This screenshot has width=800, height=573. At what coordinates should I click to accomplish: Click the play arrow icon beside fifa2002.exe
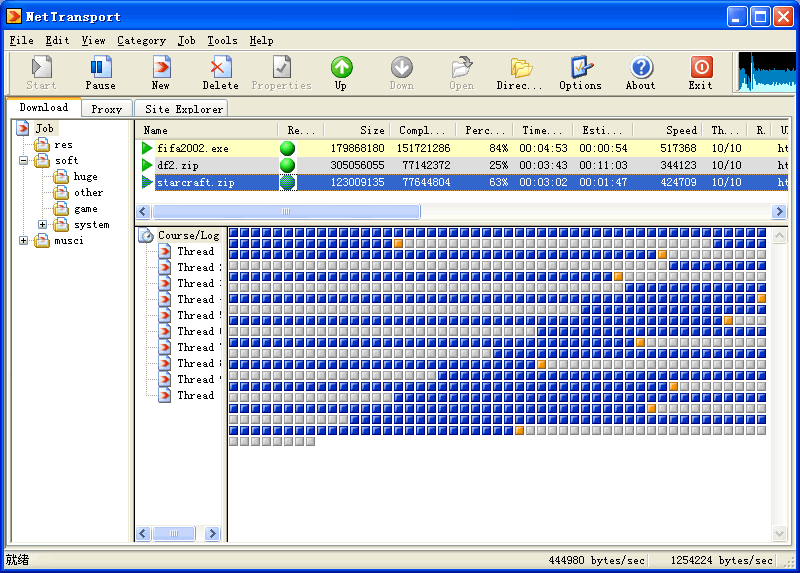point(147,148)
